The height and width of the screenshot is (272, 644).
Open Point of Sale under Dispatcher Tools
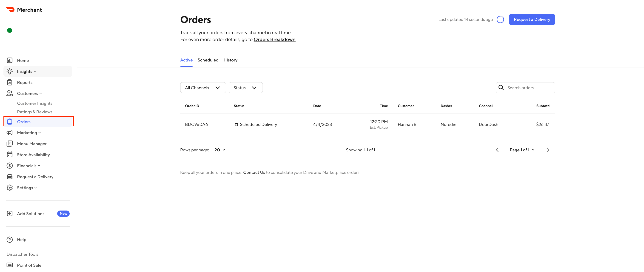point(29,265)
